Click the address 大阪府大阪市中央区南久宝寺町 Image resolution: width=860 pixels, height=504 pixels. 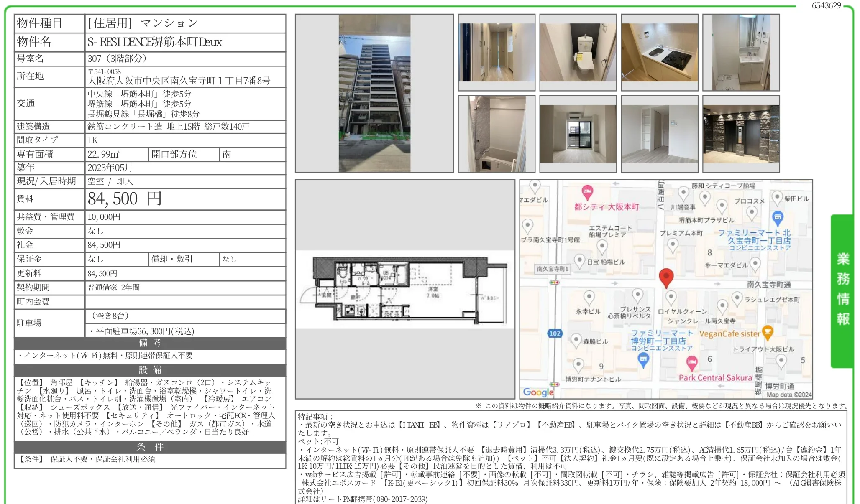click(179, 81)
